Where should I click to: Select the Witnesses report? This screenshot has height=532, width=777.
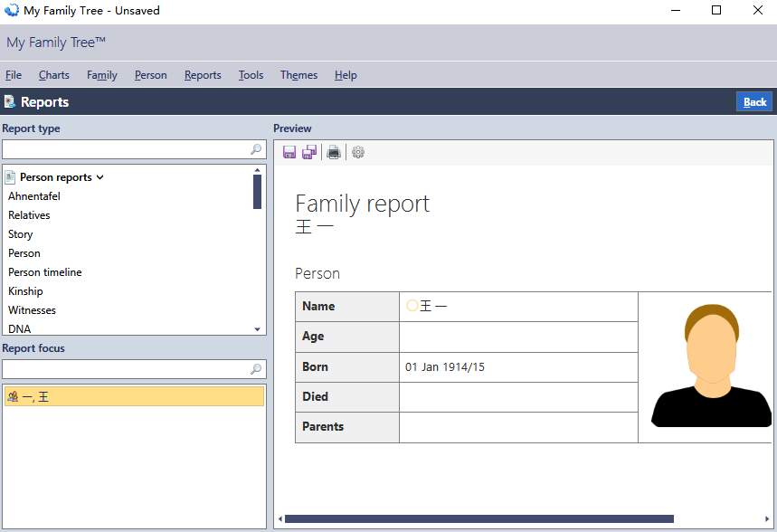point(33,310)
